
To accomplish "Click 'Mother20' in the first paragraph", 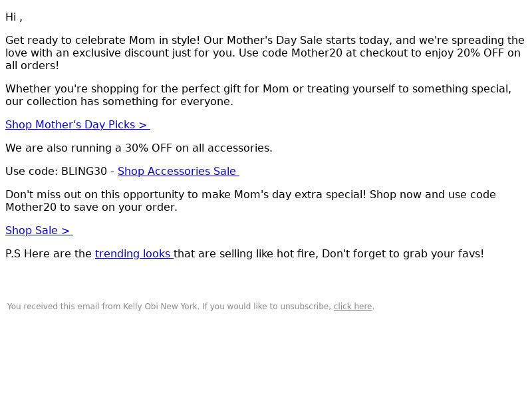I will [x=317, y=53].
